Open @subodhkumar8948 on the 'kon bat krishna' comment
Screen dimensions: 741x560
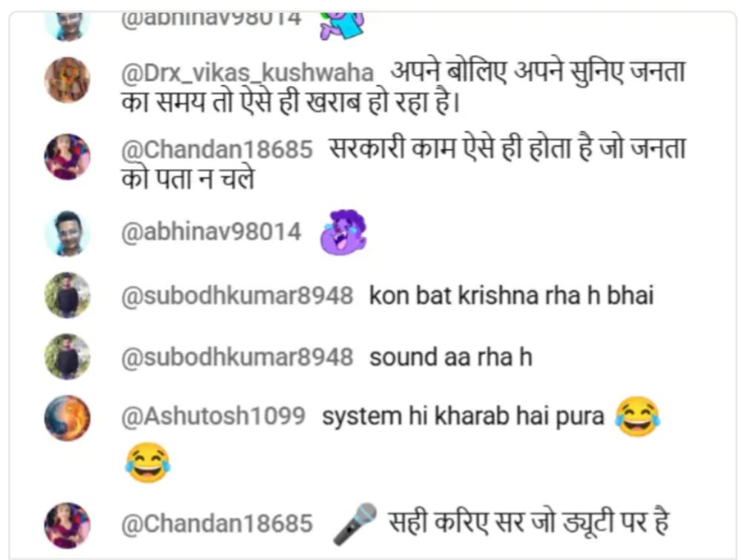point(237,296)
